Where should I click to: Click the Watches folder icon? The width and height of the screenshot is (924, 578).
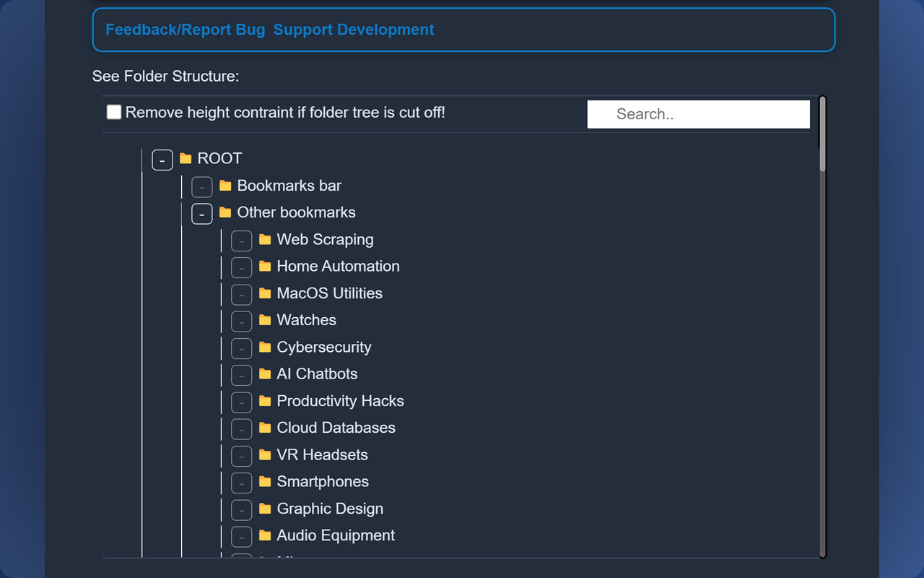[x=265, y=320]
